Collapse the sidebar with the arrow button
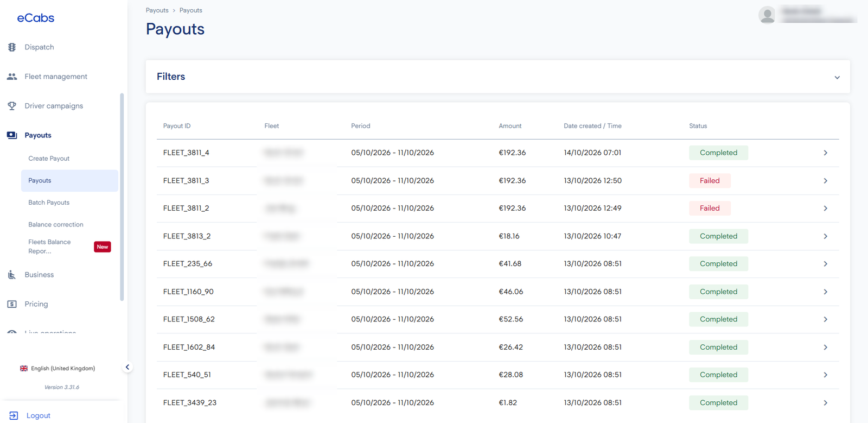The image size is (868, 423). point(127,367)
